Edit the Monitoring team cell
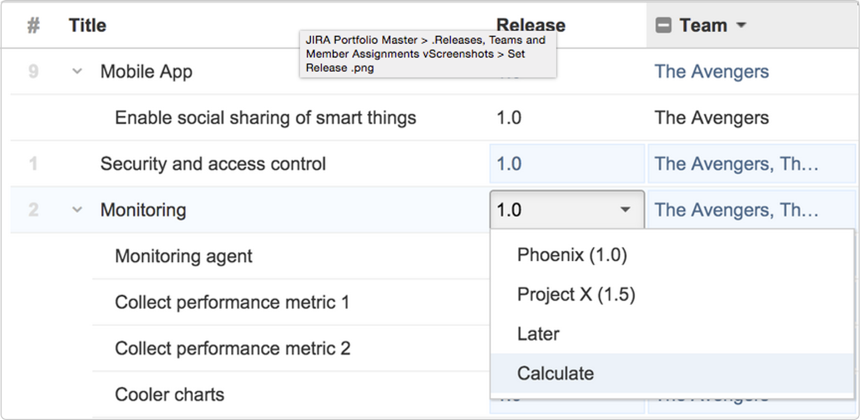Screen dimensions: 868x420 click(752, 209)
